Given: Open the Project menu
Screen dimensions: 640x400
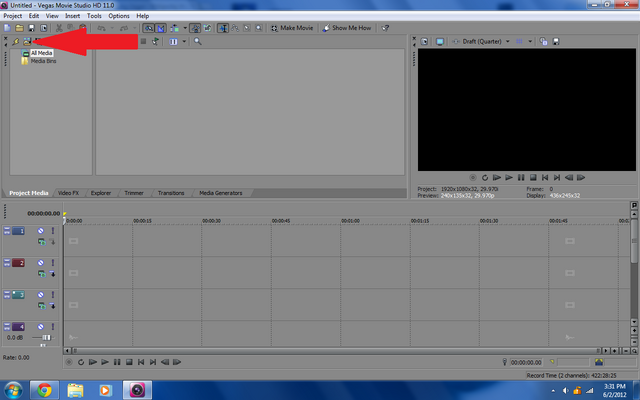Looking at the screenshot, I should coord(13,16).
